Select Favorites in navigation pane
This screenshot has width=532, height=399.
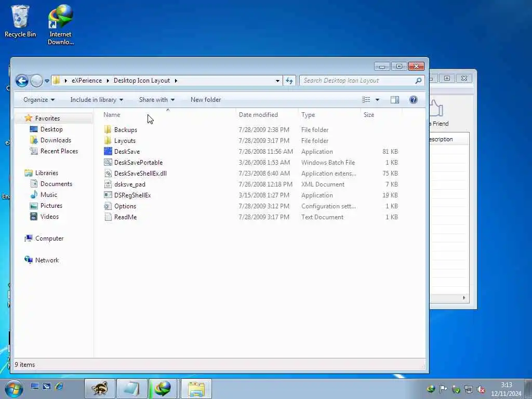click(x=47, y=118)
